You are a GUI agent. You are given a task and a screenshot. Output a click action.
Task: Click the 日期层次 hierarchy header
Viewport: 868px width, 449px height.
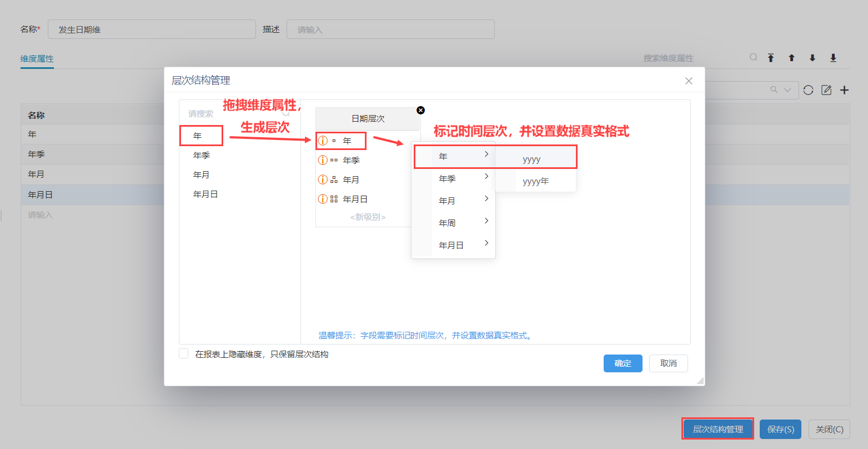[x=368, y=119]
